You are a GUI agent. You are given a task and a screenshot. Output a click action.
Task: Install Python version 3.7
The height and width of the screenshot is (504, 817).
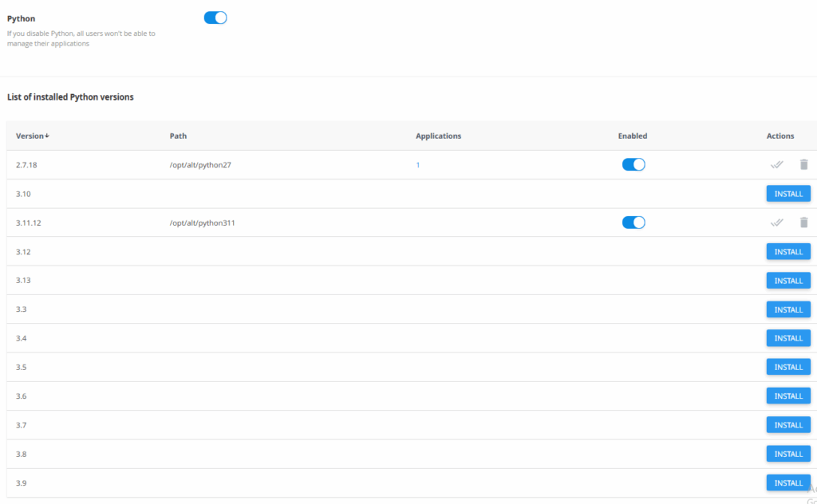tap(788, 424)
